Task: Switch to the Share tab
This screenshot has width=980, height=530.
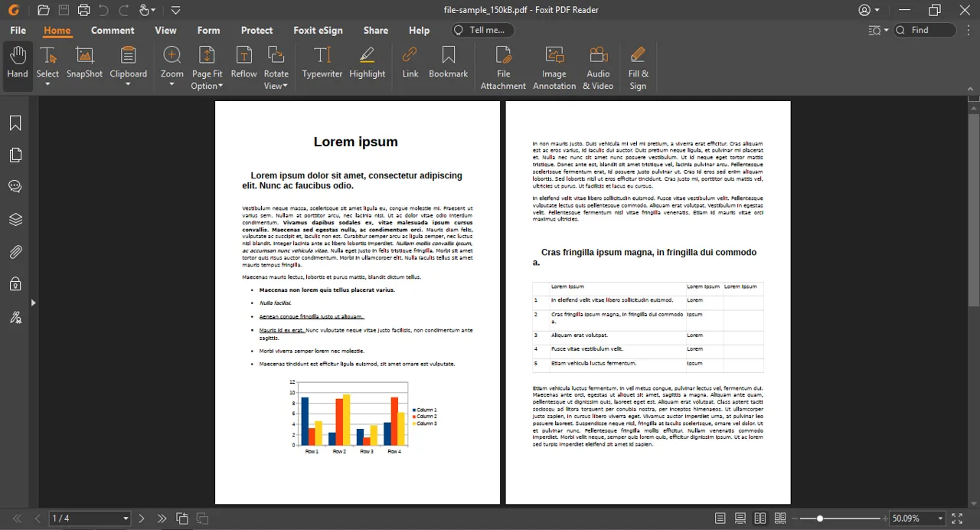Action: [376, 30]
